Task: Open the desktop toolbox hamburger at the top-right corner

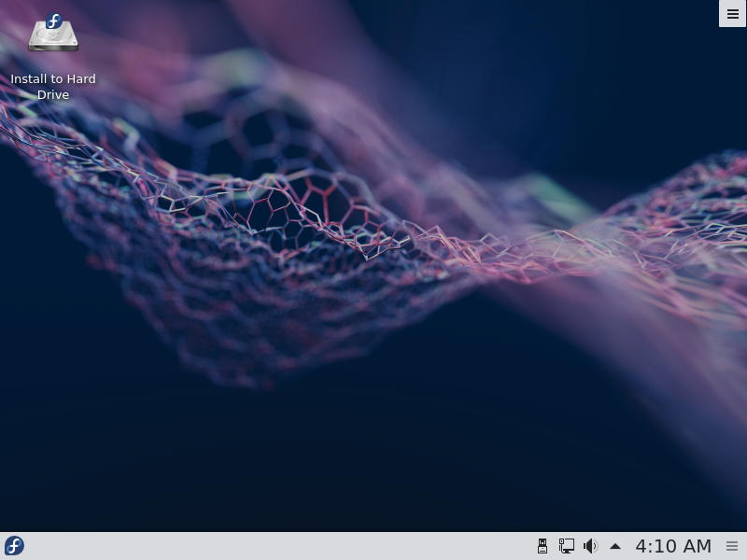Action: 732,14
